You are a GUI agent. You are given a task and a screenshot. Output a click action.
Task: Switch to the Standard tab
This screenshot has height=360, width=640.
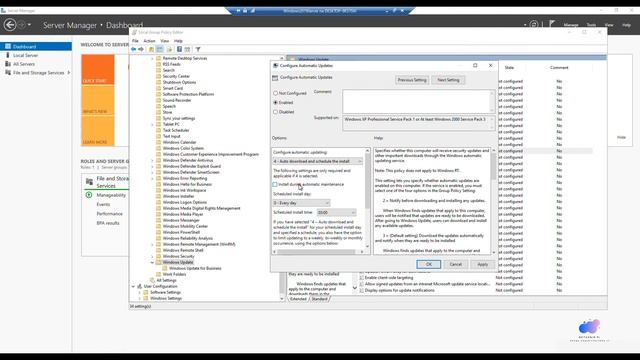pos(319,299)
